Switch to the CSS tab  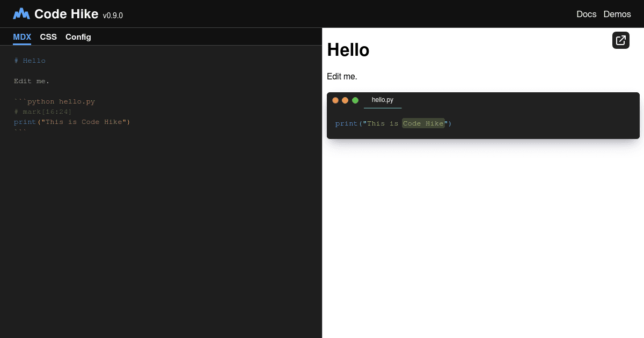(x=48, y=36)
